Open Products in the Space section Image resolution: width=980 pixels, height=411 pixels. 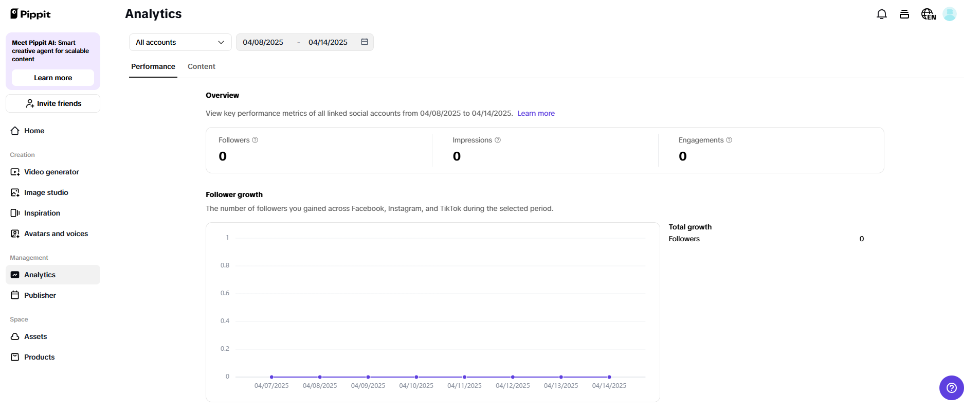[x=53, y=357]
